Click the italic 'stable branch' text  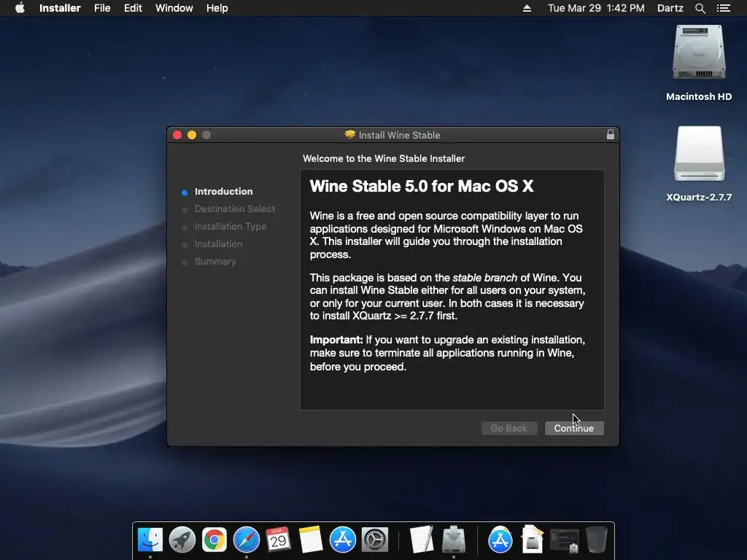click(484, 278)
